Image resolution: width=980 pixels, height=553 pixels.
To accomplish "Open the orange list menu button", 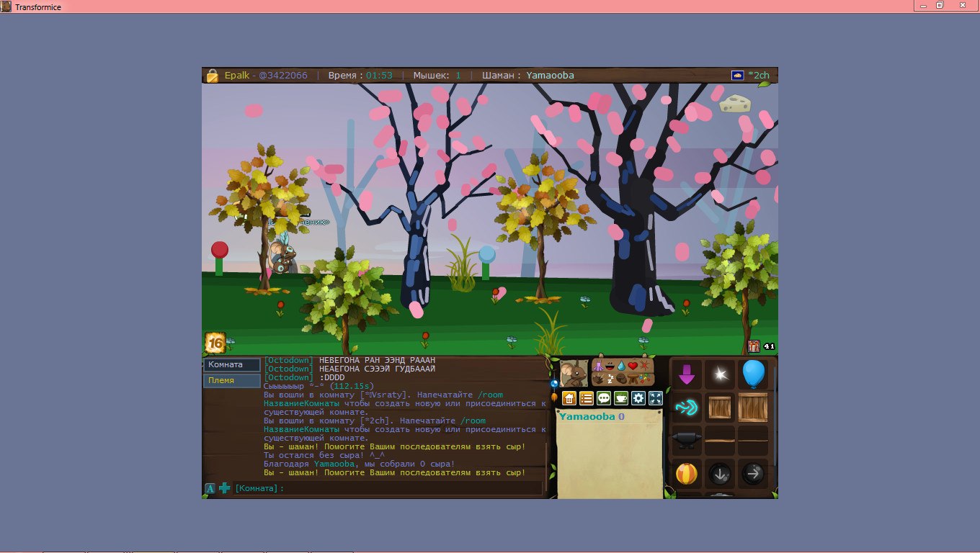I will click(x=587, y=398).
